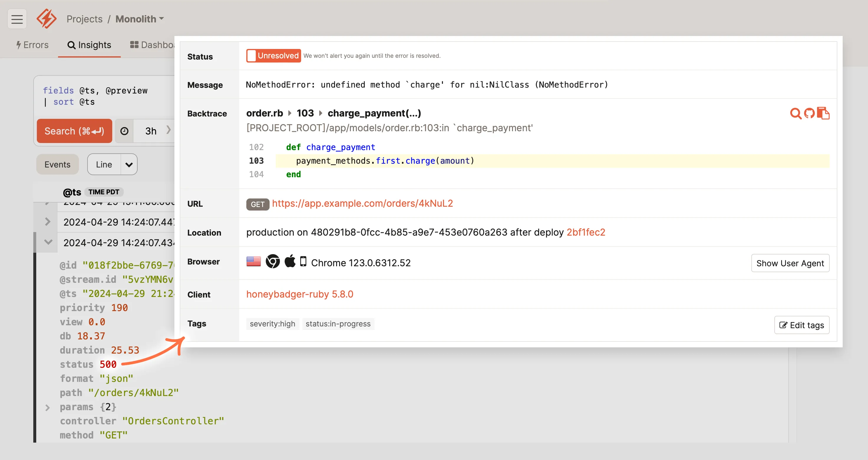Click the clock icon on the time range selector

[124, 131]
